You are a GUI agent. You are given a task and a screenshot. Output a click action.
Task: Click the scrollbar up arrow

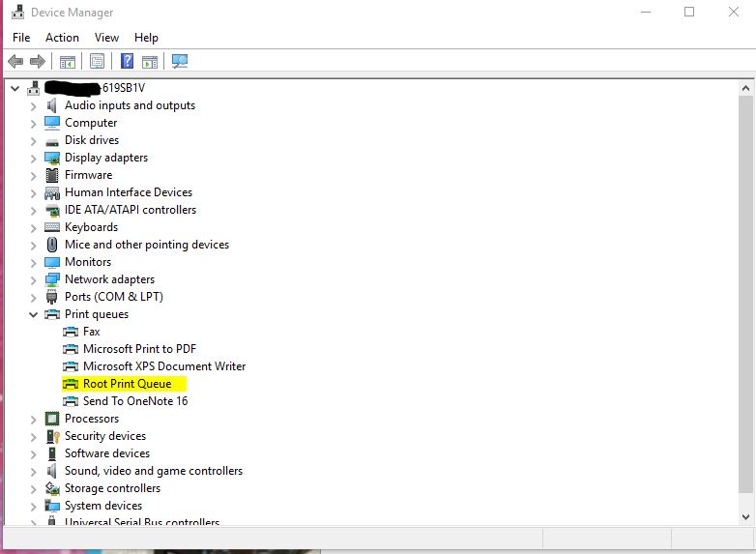point(745,88)
